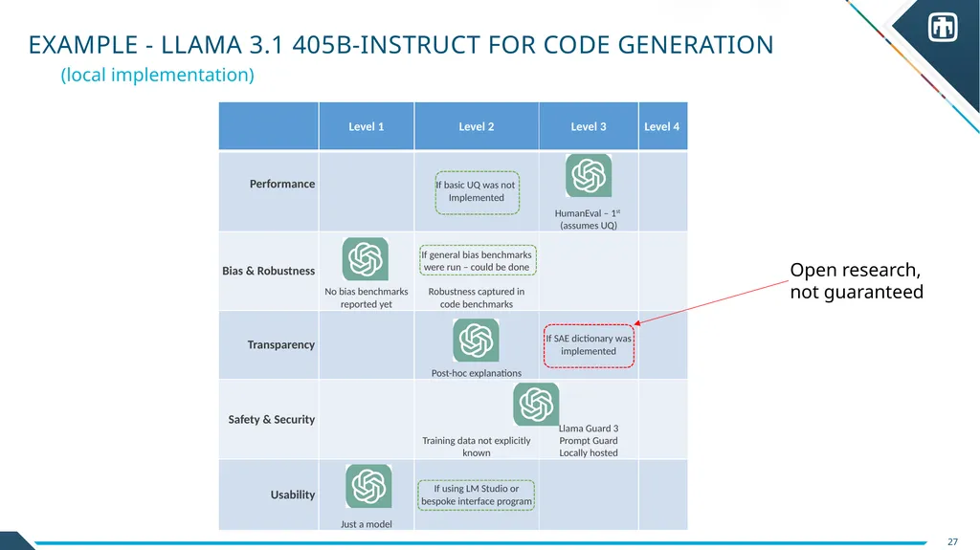Click the Bias & Robustness row label

268,271
